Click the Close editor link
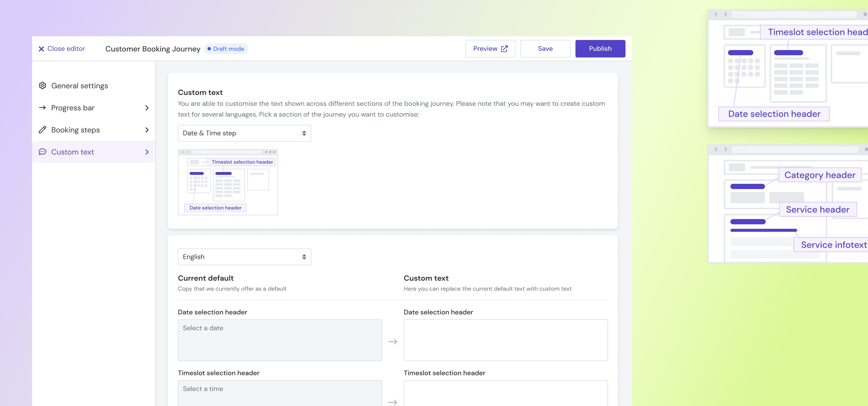 [x=66, y=49]
